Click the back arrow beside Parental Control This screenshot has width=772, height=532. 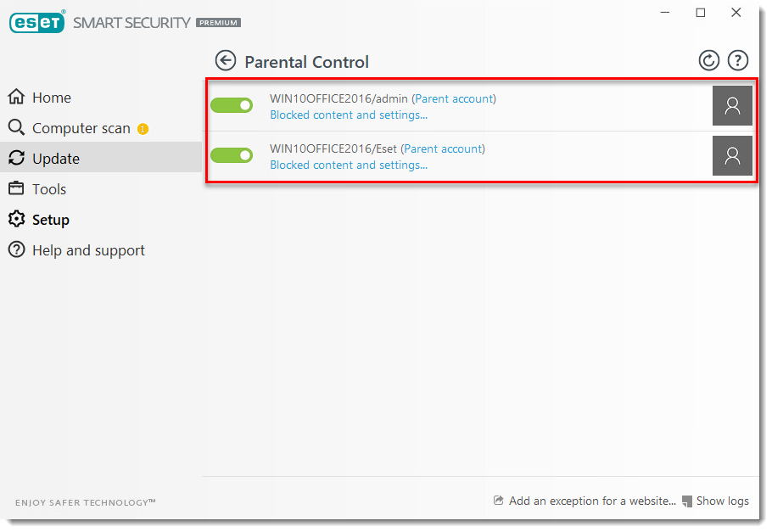(x=225, y=61)
